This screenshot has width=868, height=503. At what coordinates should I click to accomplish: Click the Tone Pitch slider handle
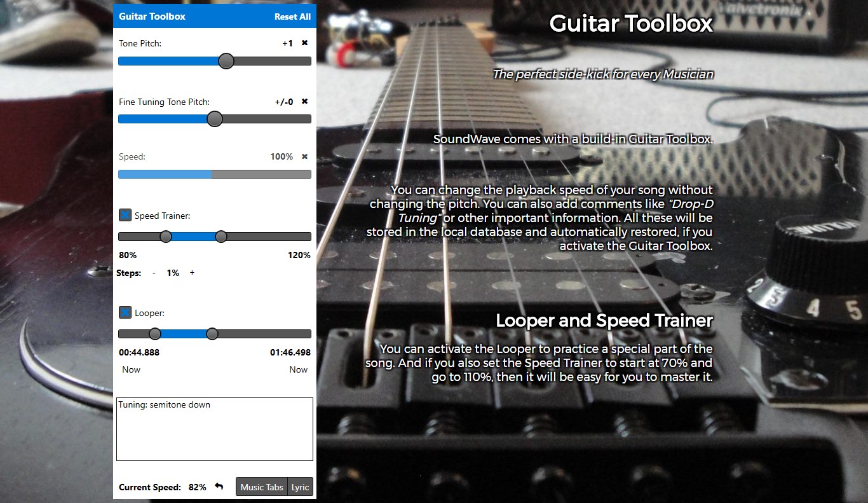coord(226,61)
